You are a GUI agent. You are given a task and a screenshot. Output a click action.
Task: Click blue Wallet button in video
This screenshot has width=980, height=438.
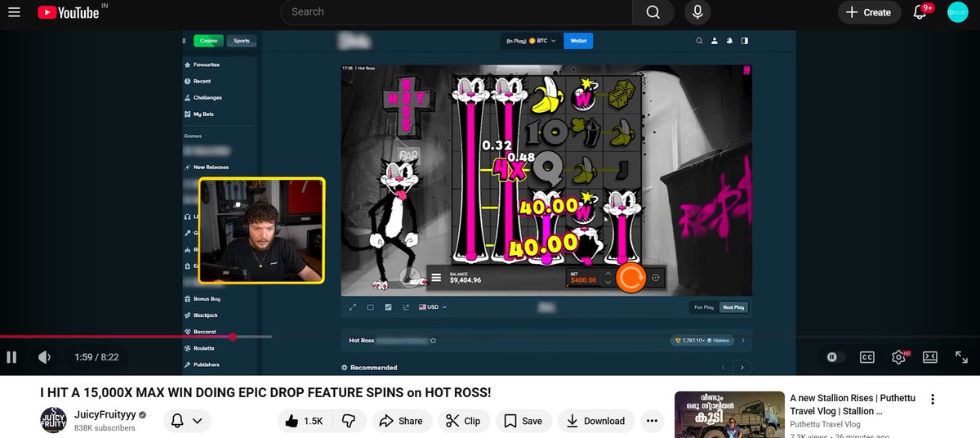tap(578, 40)
